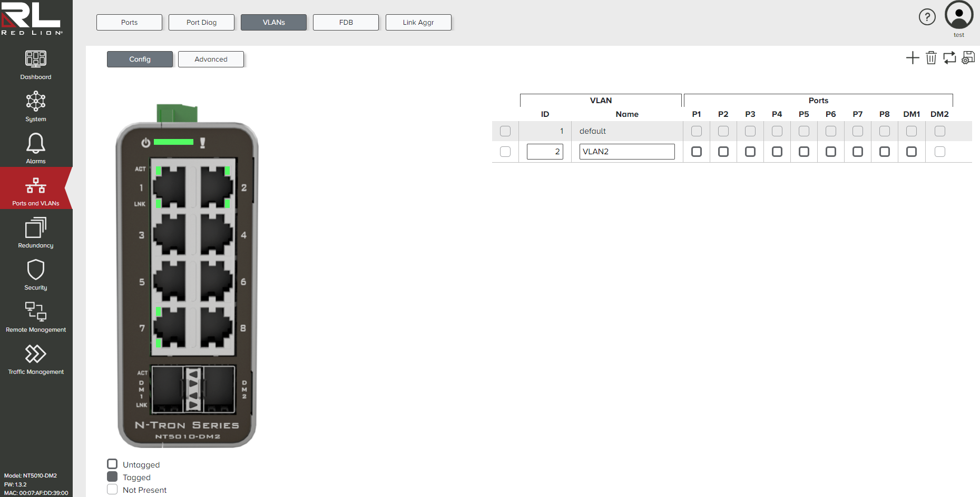Select the VLANs tab

click(x=273, y=22)
